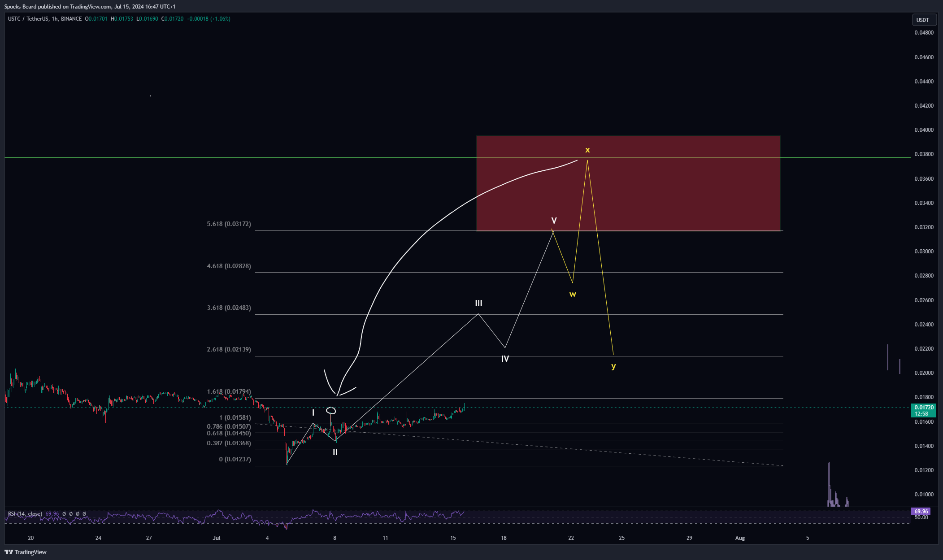
Task: Click the 0.01000 price axis label
Action: point(924,495)
